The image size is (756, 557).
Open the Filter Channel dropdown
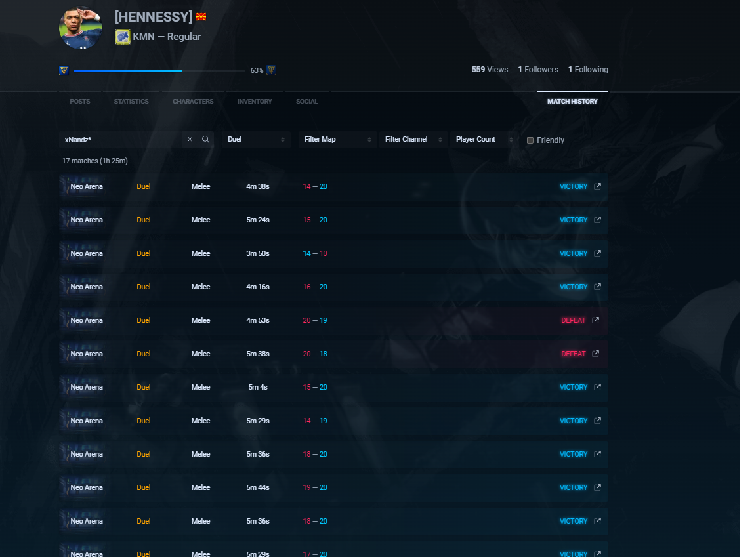[413, 140]
